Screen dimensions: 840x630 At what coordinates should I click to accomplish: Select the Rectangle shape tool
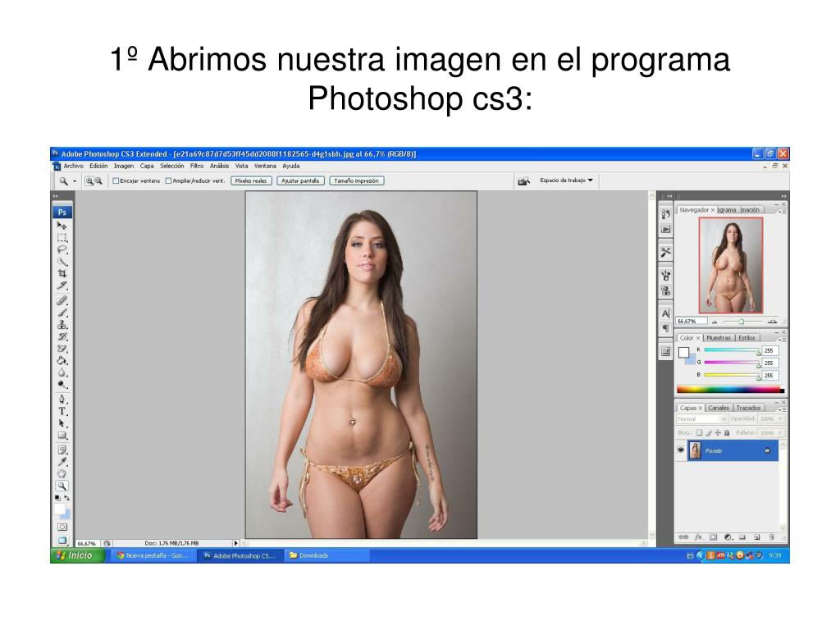[x=62, y=435]
